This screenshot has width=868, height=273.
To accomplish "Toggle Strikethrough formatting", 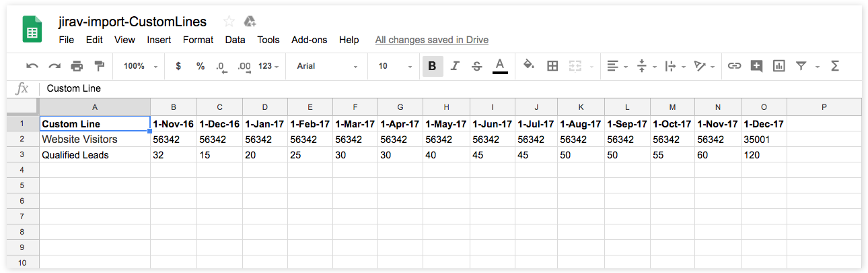I will pyautogui.click(x=476, y=66).
